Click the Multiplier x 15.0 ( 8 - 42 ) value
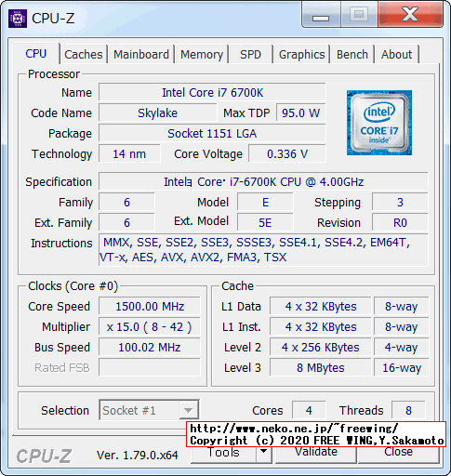Screen dimensions: 451x476 pos(150,326)
